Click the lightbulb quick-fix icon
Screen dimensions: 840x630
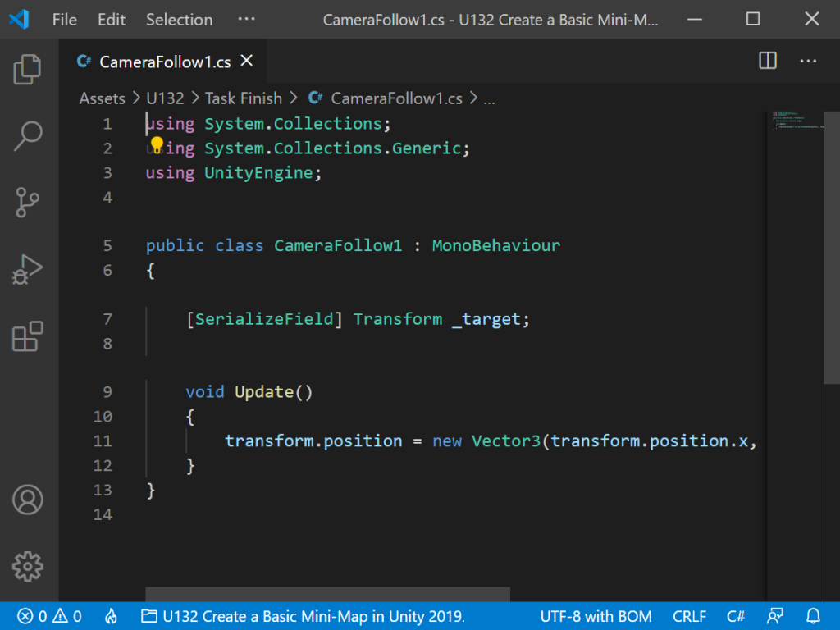pos(157,145)
